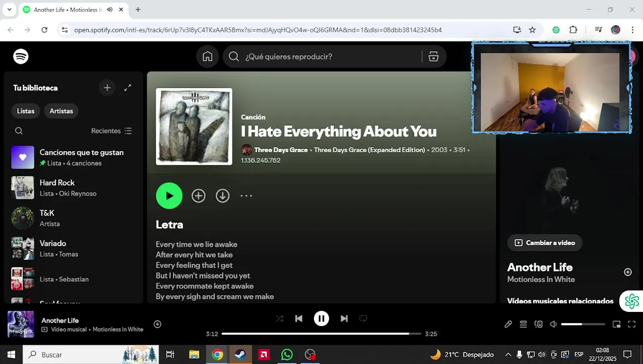Screen dimensions: 643x364
Task: Open Steam from the taskbar
Action: point(241,354)
